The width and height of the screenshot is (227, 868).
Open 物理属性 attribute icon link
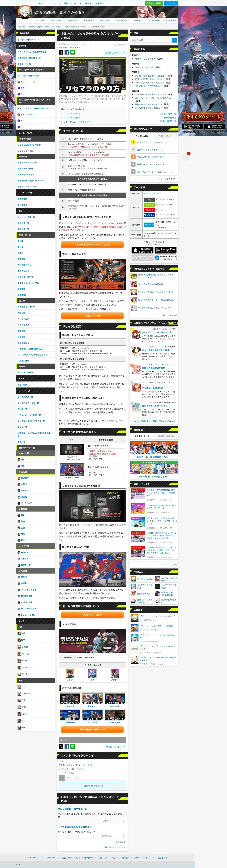pyautogui.click(x=19, y=478)
